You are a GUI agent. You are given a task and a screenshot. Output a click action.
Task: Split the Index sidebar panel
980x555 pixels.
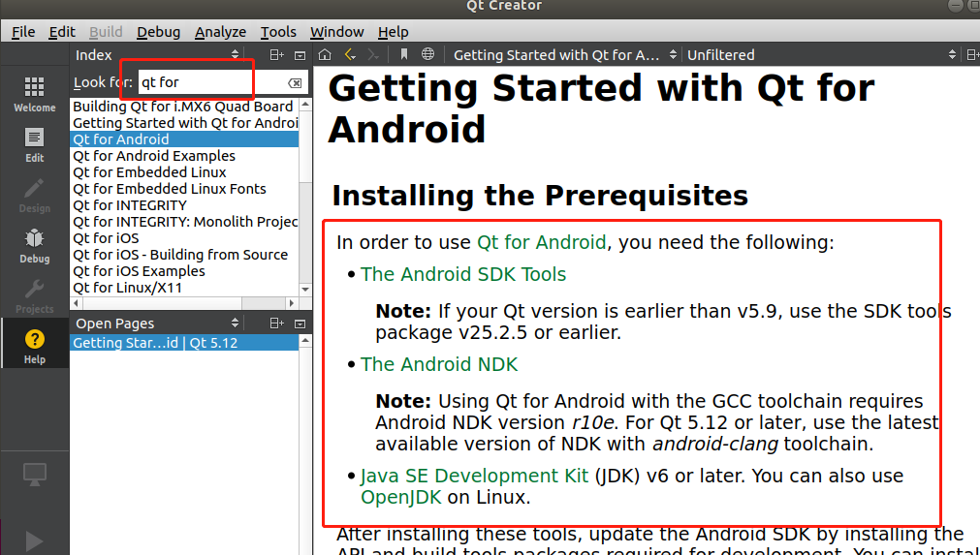tap(276, 55)
